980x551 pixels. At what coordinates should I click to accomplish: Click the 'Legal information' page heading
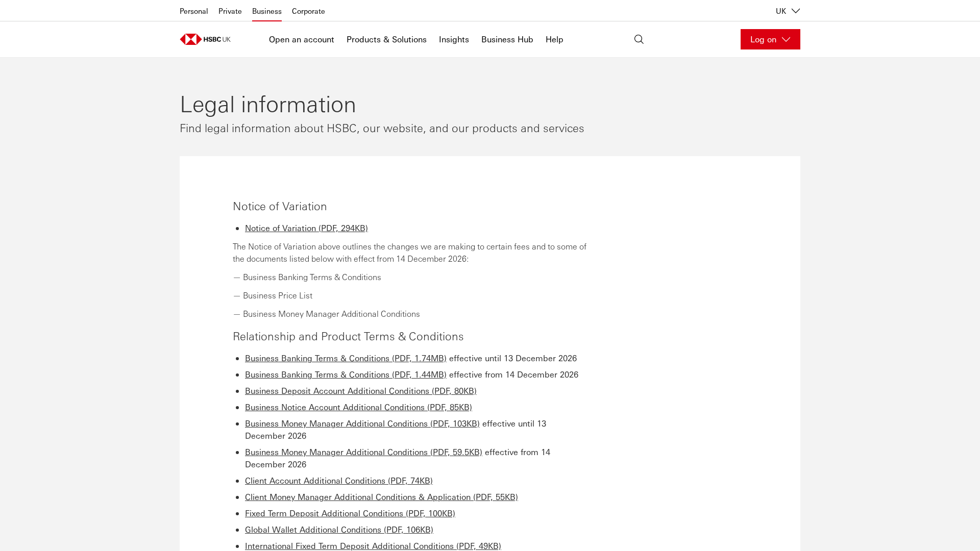pos(268,104)
